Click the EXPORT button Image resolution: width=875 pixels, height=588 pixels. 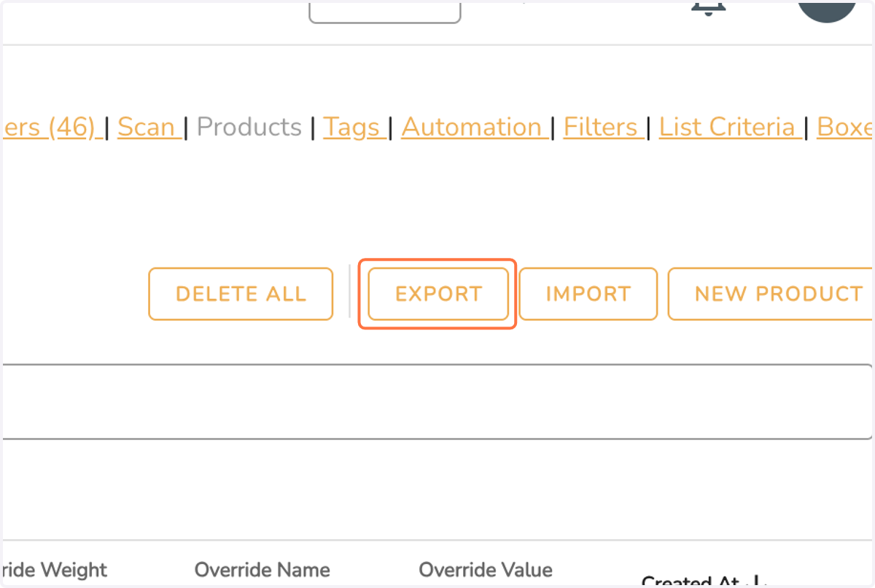click(437, 294)
